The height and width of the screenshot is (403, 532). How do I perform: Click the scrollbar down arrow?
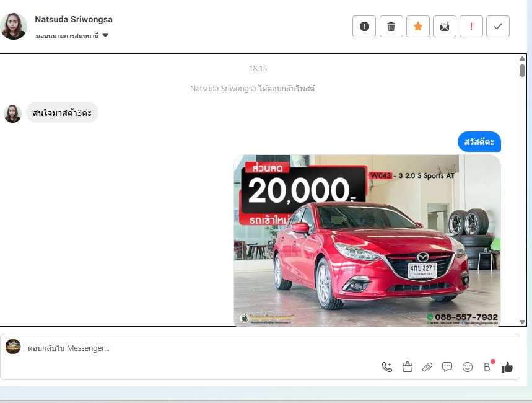522,322
